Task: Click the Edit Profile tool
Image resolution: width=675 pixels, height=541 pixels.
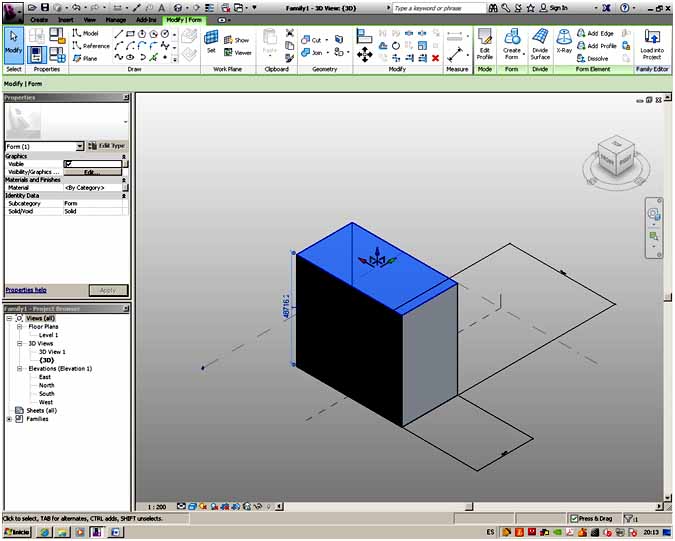Action: (484, 44)
